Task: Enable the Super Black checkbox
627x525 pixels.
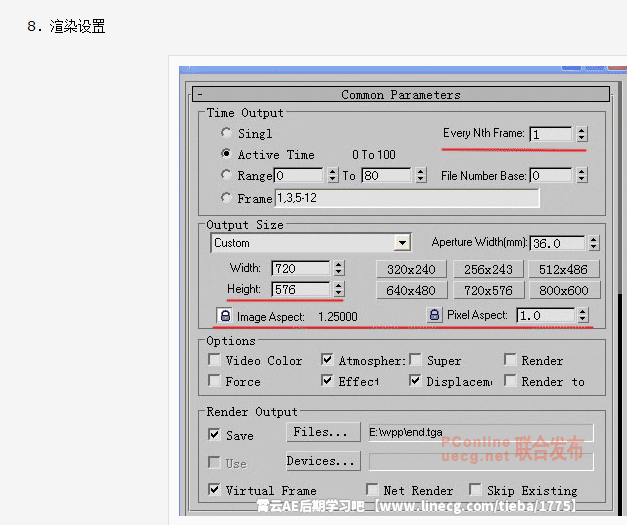Action: [415, 360]
